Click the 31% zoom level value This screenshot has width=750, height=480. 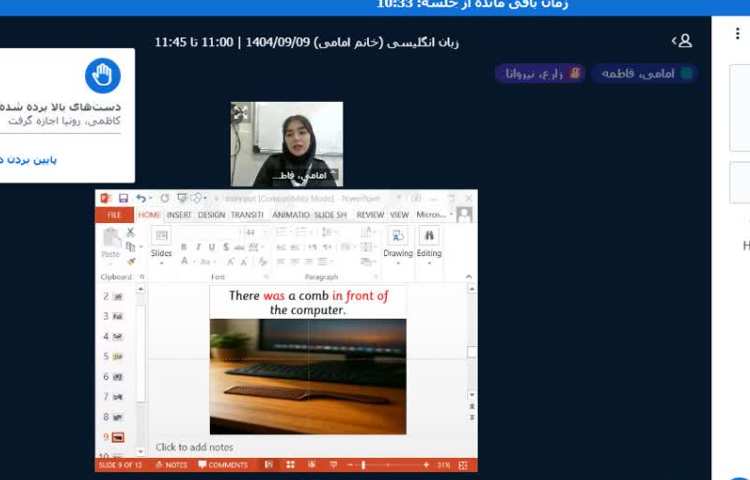click(444, 465)
